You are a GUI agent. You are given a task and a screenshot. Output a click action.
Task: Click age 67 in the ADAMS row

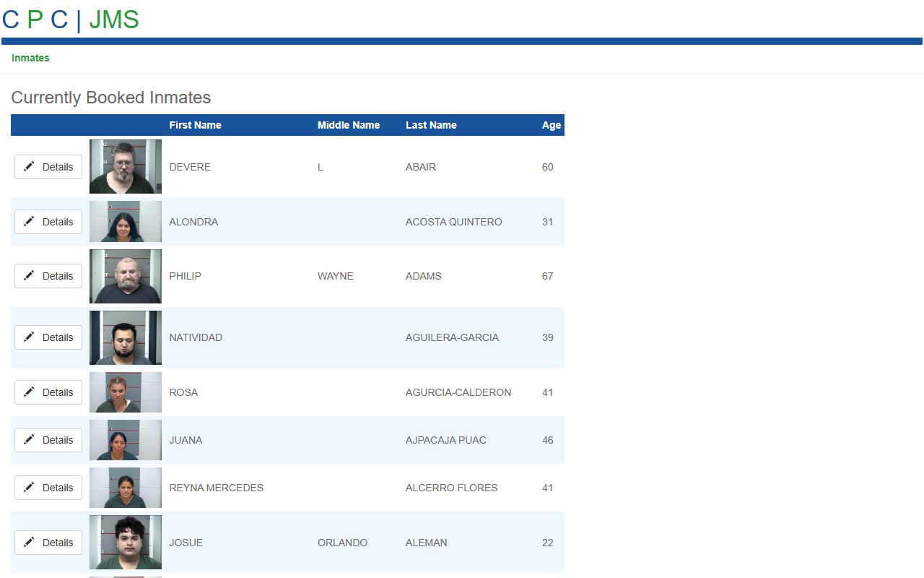point(548,276)
